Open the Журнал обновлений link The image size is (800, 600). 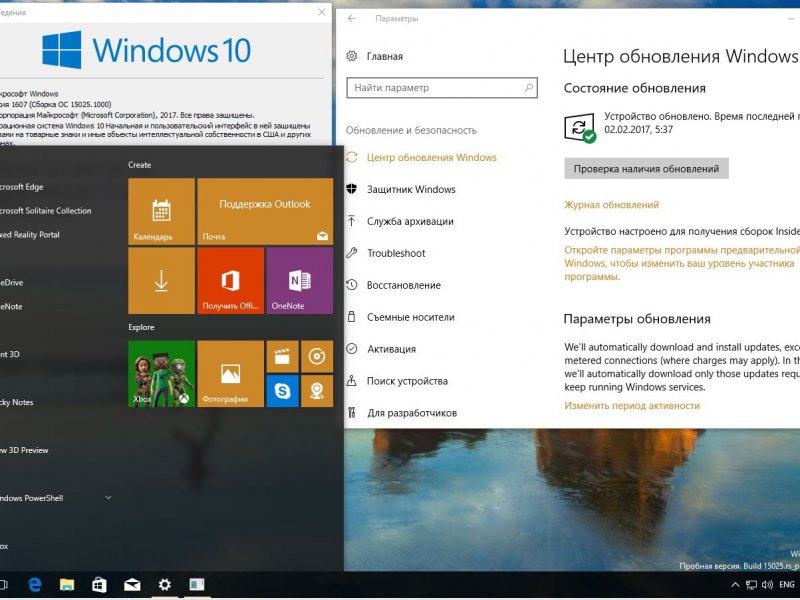tap(611, 205)
